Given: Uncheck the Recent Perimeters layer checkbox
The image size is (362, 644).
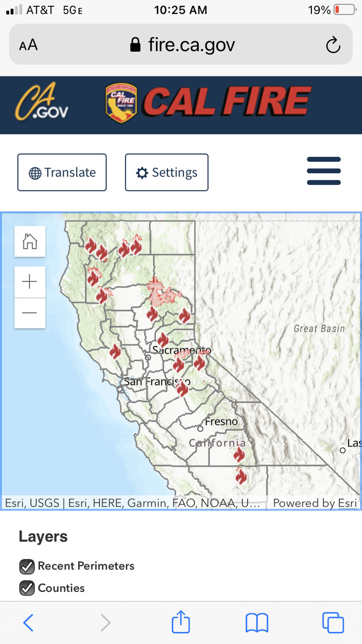Looking at the screenshot, I should point(27,566).
